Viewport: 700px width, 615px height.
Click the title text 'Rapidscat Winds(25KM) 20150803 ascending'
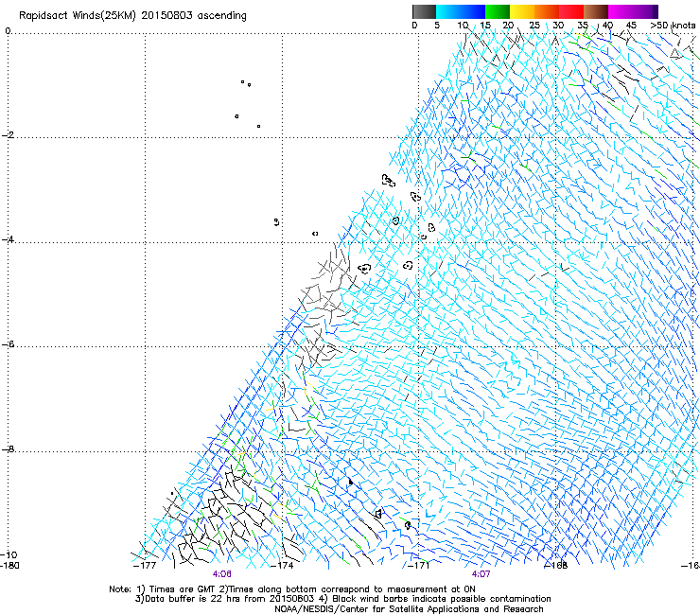point(132,16)
